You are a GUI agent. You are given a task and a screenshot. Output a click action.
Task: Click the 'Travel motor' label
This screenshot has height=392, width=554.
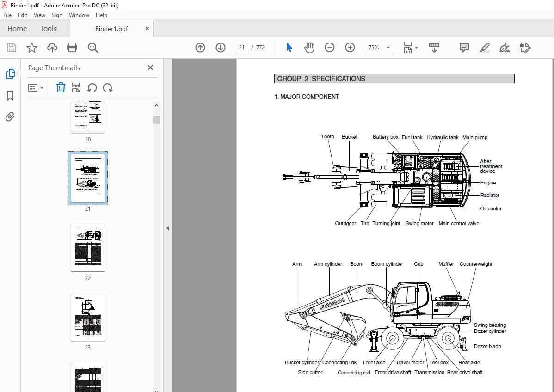(x=410, y=362)
